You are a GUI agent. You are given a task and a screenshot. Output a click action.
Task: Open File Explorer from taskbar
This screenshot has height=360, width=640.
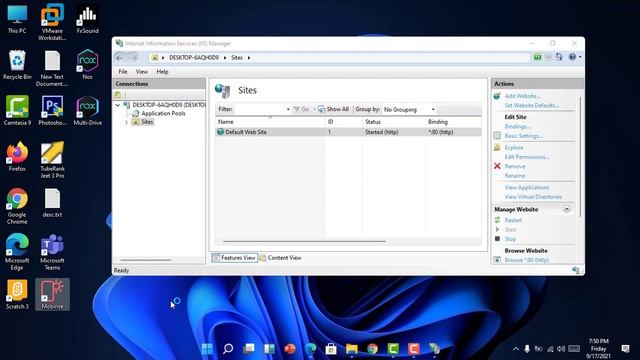351,349
